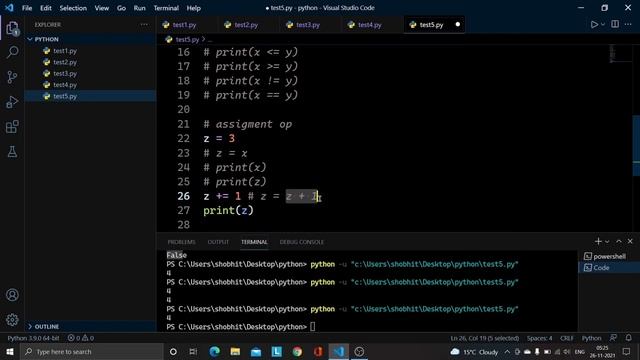Open editor More Actions ellipsis
The width and height of the screenshot is (640, 360).
(628, 24)
